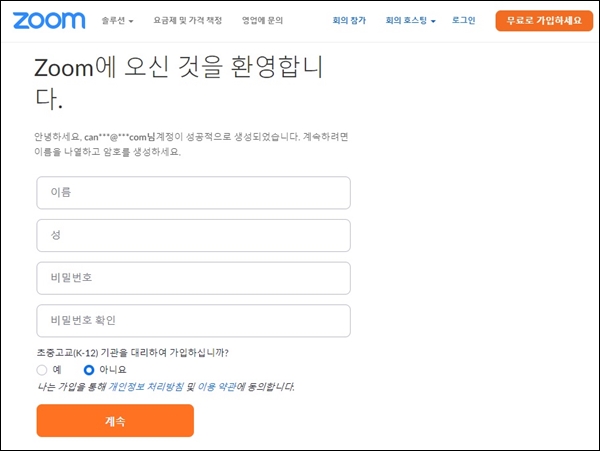Open 영업에 문의 link
600x451 pixels.
click(x=262, y=20)
